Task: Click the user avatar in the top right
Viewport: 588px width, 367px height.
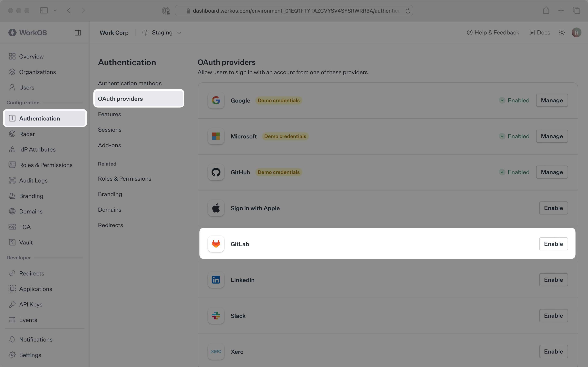Action: tap(576, 32)
